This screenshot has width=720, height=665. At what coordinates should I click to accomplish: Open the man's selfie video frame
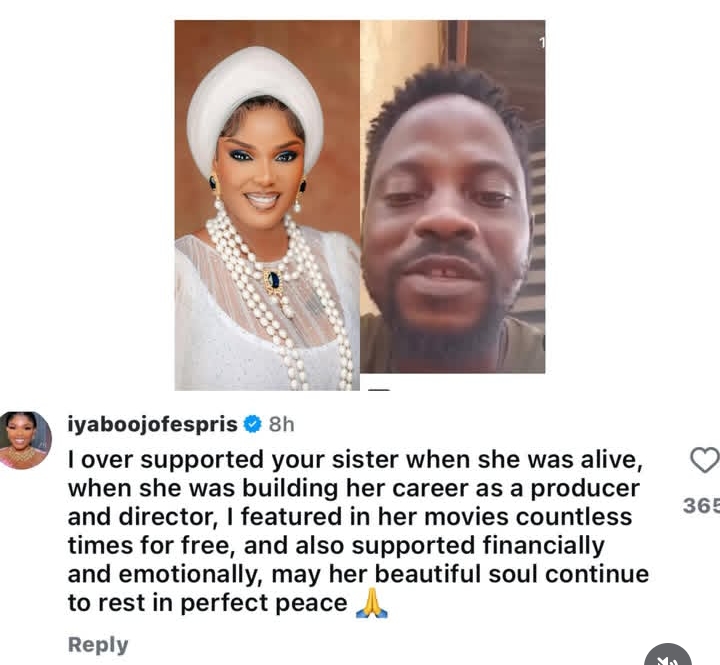pyautogui.click(x=453, y=197)
